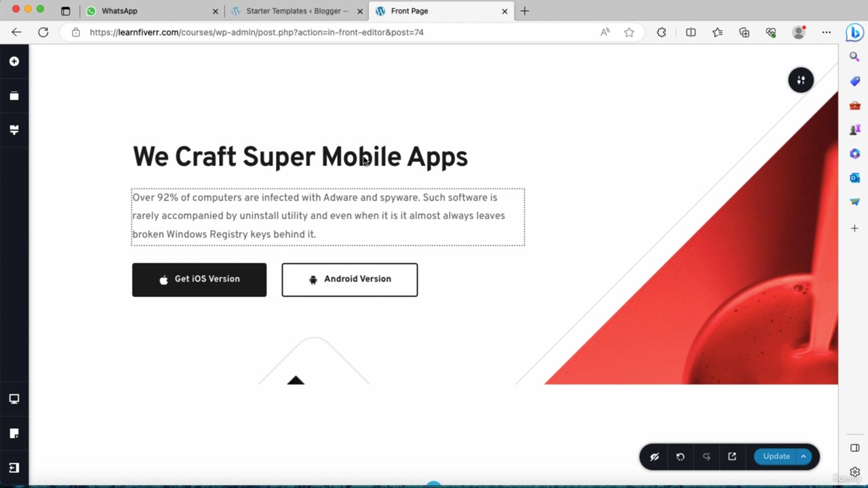The image size is (868, 488).
Task: Open Browser essentials heart icon
Action: (771, 32)
